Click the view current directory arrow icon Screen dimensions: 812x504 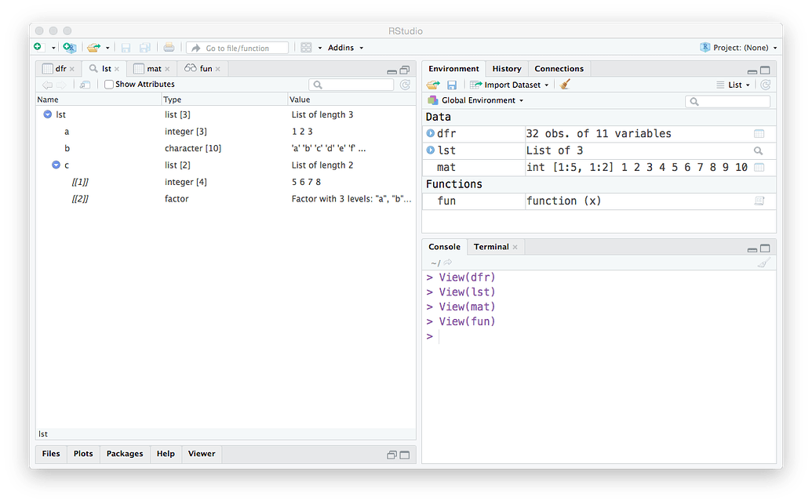point(448,263)
